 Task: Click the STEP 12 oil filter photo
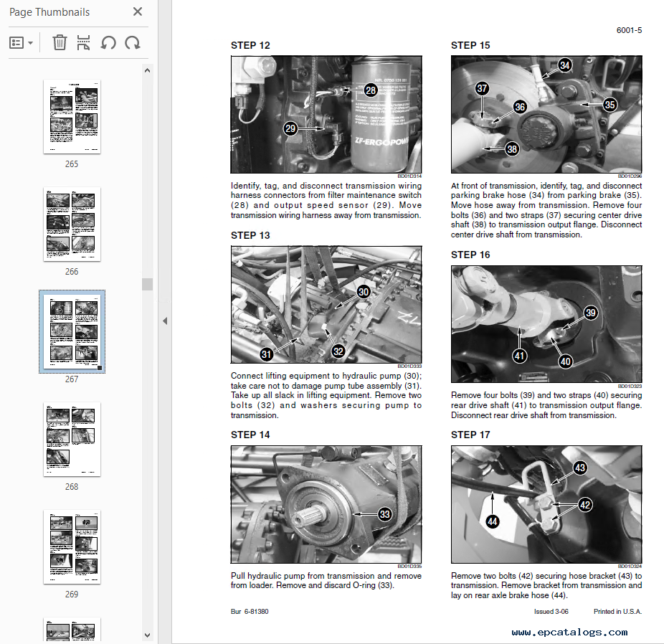326,114
